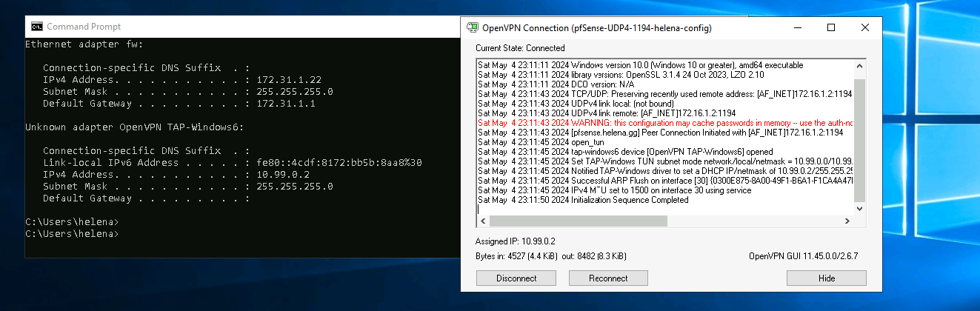The image size is (980, 311).
Task: Click the OpenVPN Connection window icon
Action: click(472, 28)
